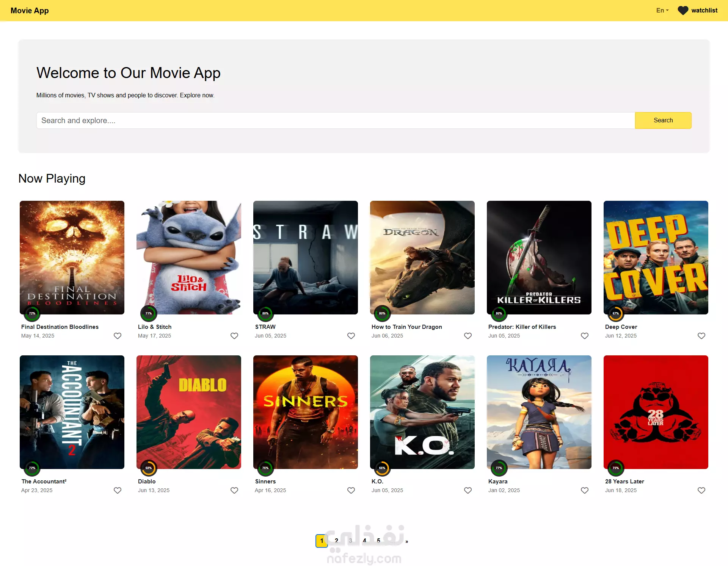The width and height of the screenshot is (728, 566).
Task: Open the watchlist heart icon in header
Action: coord(682,11)
